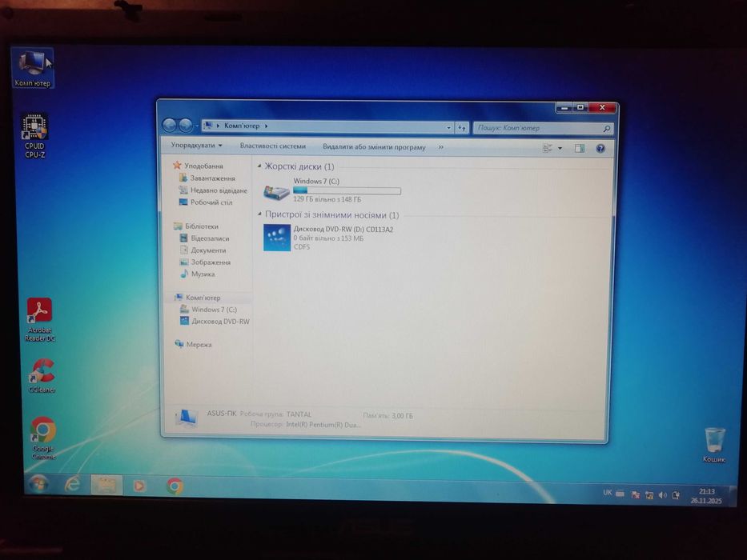Click Видалити або змінити програму

[374, 146]
